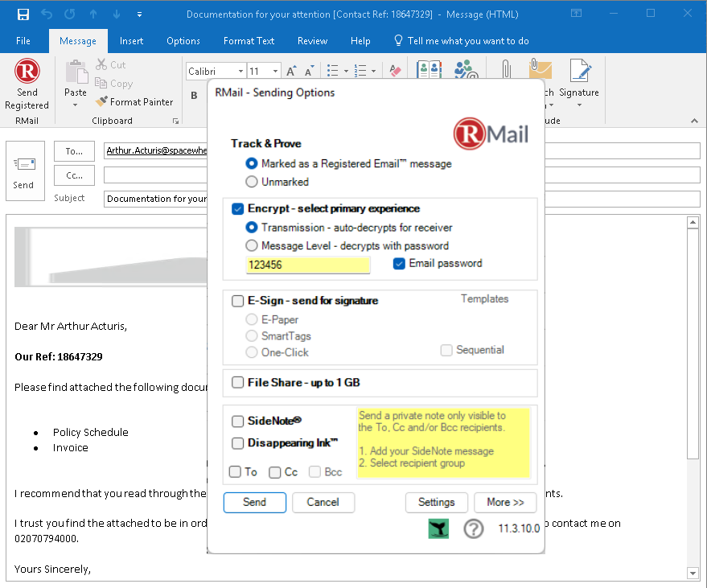Click the yellow SideNote message box
This screenshot has height=588, width=707.
(x=443, y=442)
